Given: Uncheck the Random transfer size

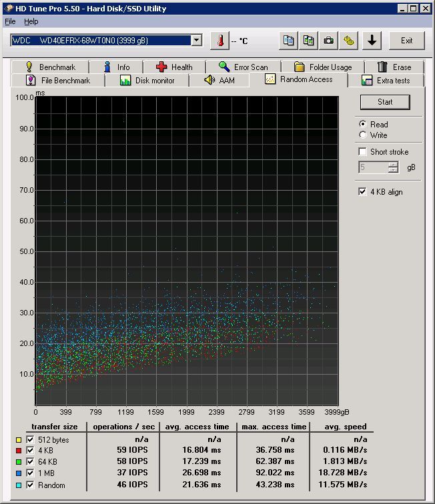Looking at the screenshot, I should [30, 485].
